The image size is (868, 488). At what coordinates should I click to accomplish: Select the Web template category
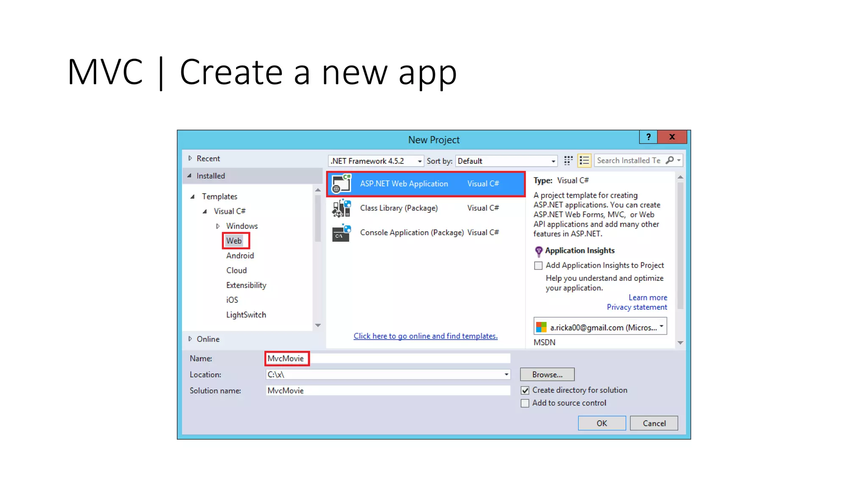[x=234, y=241]
